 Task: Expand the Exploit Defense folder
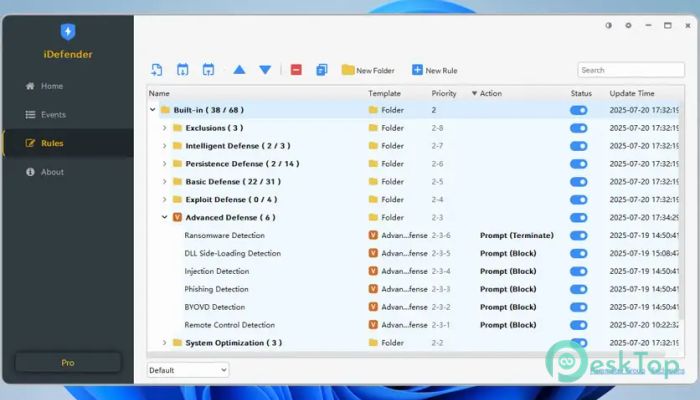(x=164, y=200)
